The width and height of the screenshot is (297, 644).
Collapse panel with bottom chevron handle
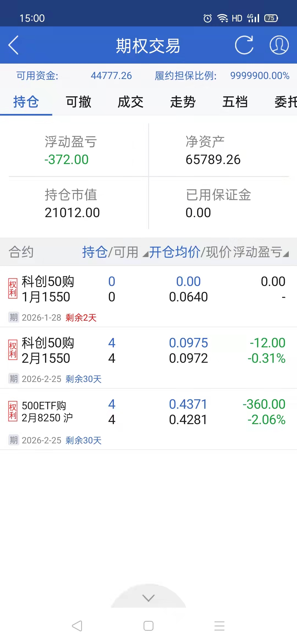pos(148,598)
